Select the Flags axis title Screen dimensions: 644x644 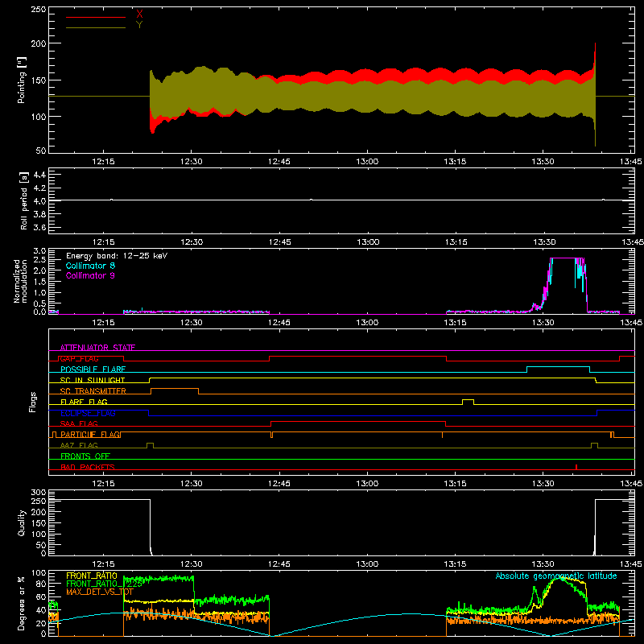coord(32,402)
